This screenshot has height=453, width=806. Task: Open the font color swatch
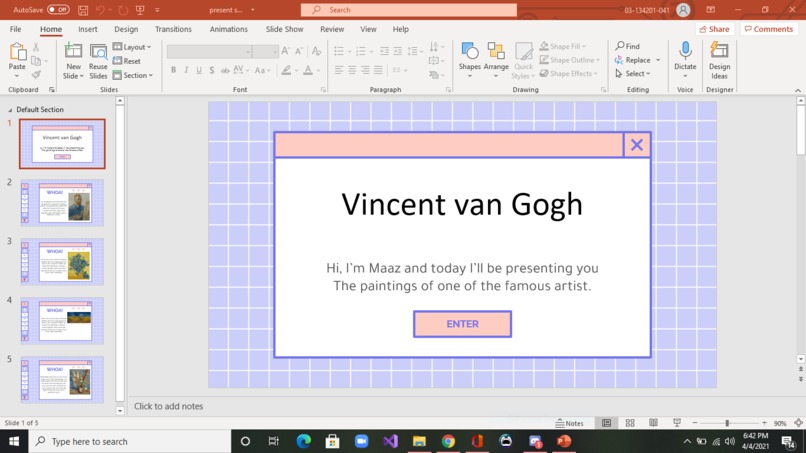coord(308,70)
